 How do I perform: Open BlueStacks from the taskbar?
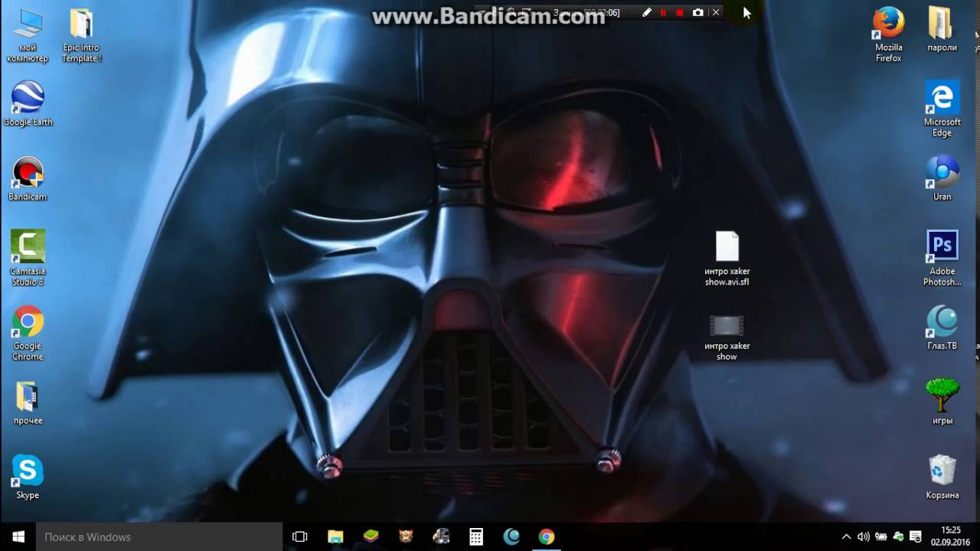(371, 536)
